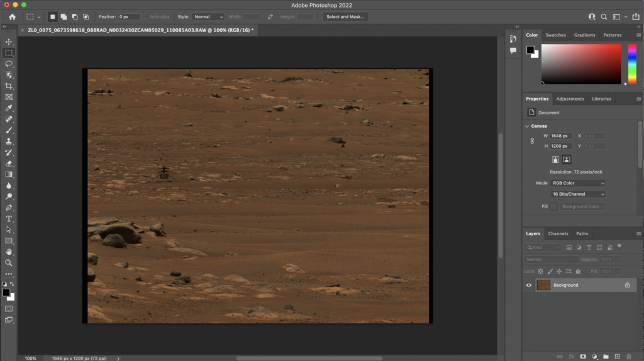Switch to the Channels tab
The height and width of the screenshot is (361, 644).
coord(558,233)
